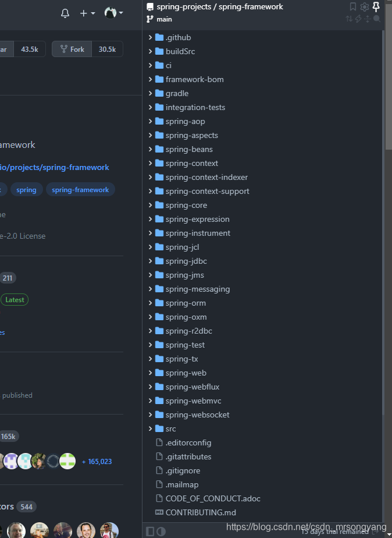Click the spring-webmvc folder icon
This screenshot has width=392, height=538.
tap(159, 401)
